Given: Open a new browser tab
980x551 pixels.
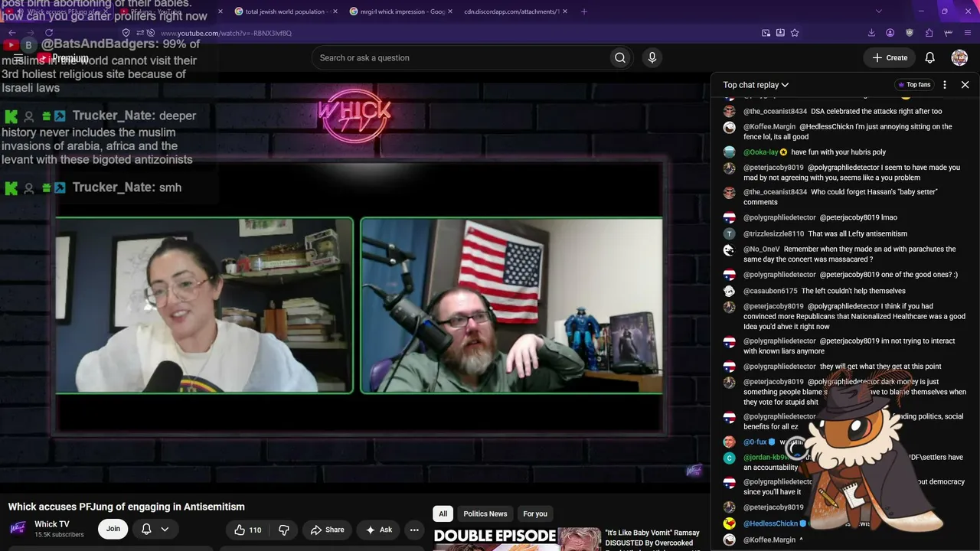Looking at the screenshot, I should (x=584, y=11).
